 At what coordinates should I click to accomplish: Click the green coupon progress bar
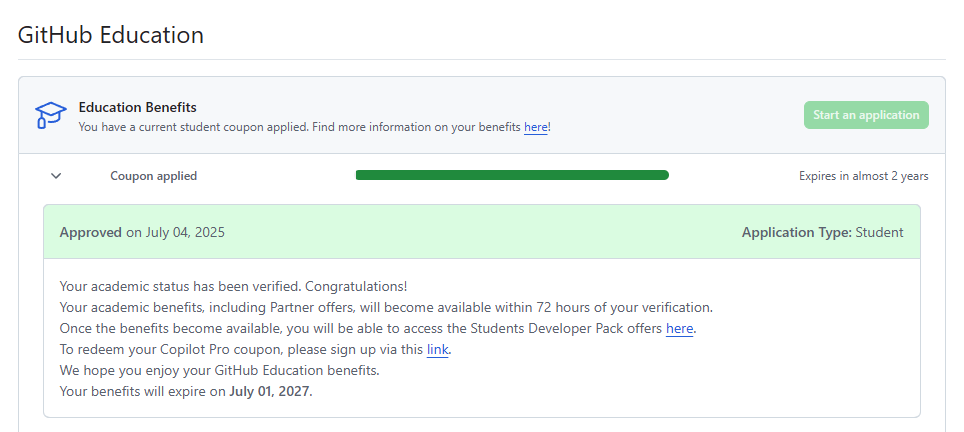pos(512,175)
